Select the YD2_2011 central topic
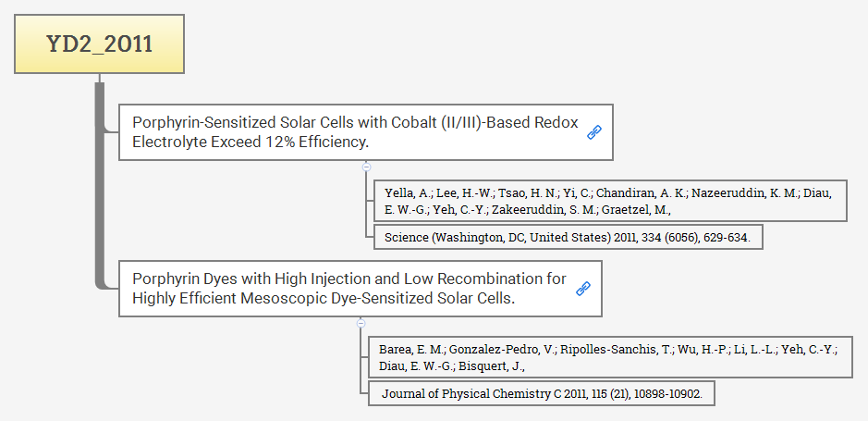Screen dimensions: 868x421 pyautogui.click(x=99, y=44)
